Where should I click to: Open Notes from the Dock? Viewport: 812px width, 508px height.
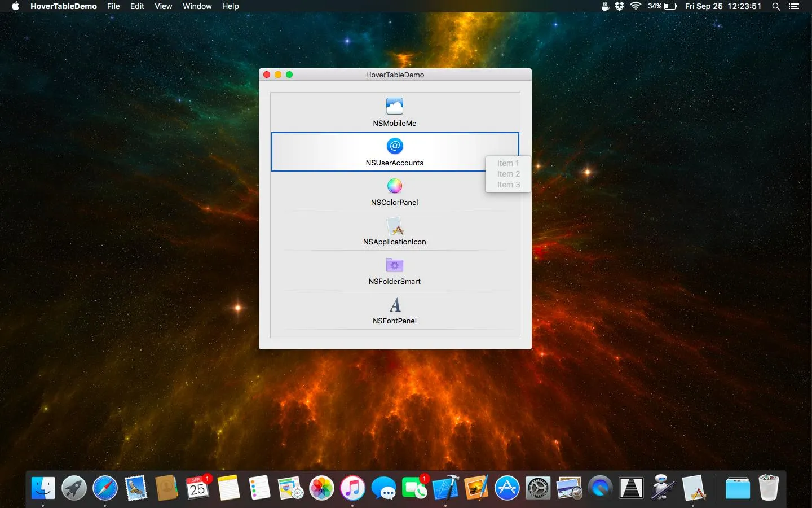pyautogui.click(x=228, y=488)
